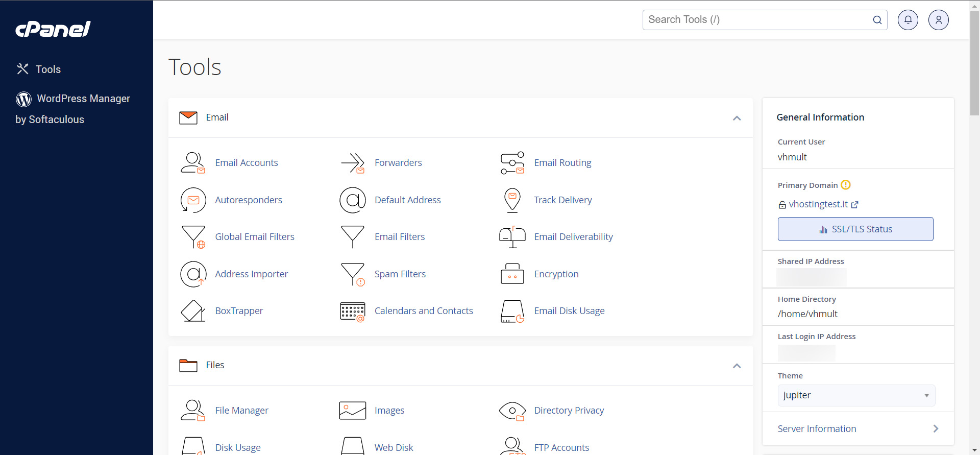Click the Address Importer icon

point(193,274)
